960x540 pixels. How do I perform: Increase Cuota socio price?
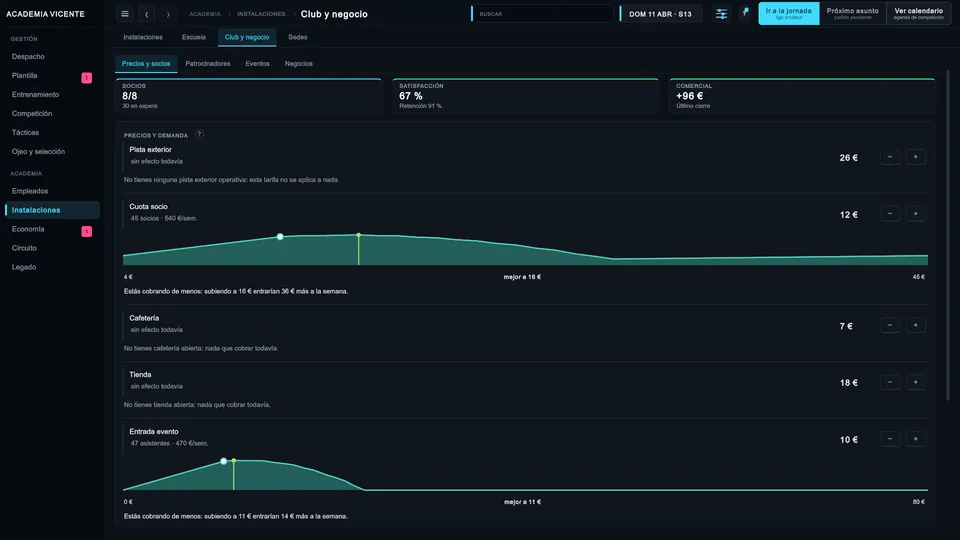(x=915, y=214)
